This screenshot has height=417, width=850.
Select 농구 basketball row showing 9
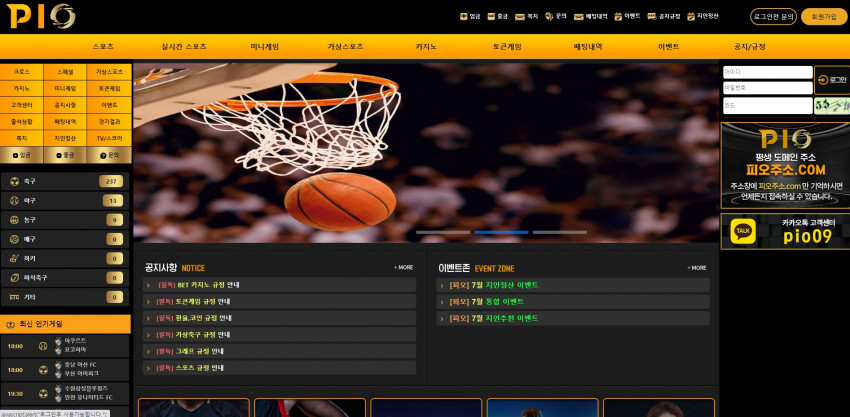(x=65, y=220)
